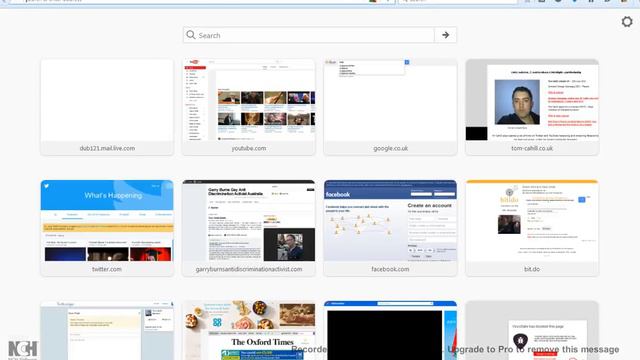
Task: Click the google.co.uk label text
Action: pyautogui.click(x=390, y=148)
